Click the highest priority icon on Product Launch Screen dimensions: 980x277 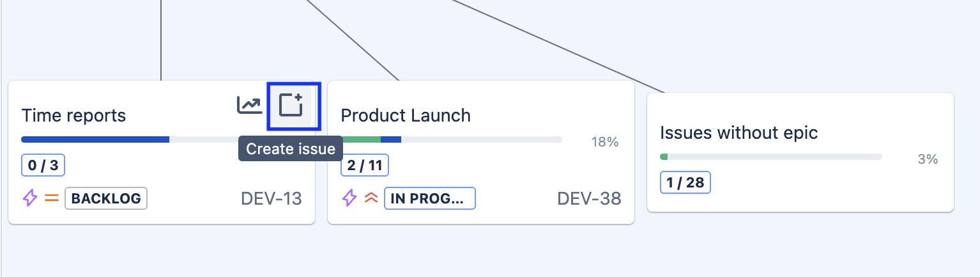[x=371, y=198]
